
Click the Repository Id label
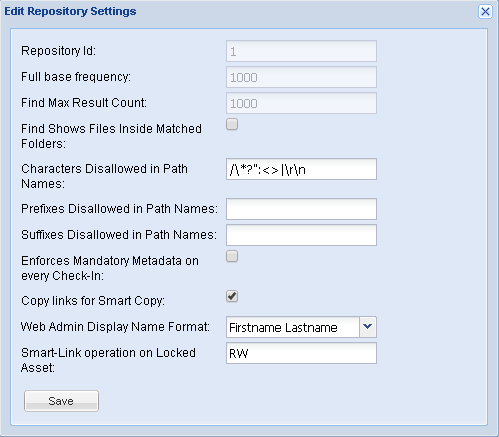click(x=58, y=51)
